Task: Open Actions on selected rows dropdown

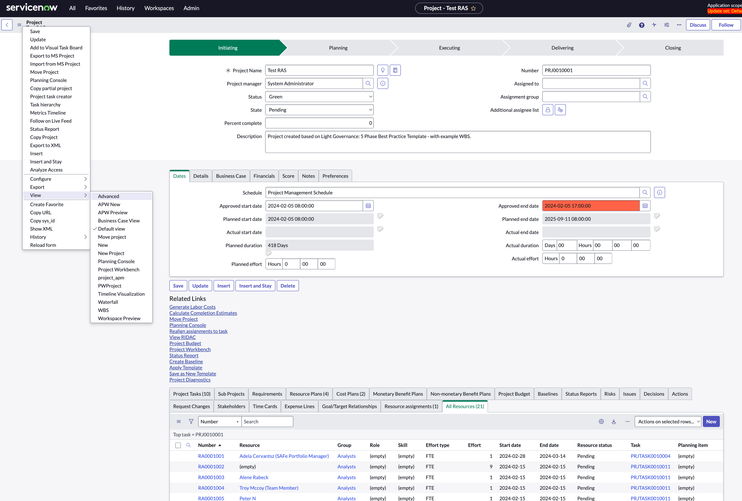Action: (x=667, y=422)
